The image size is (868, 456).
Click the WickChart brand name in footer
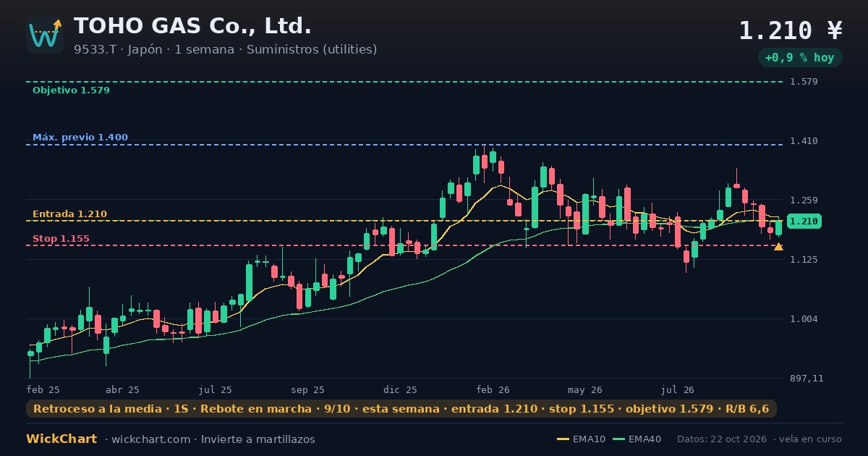pyautogui.click(x=61, y=439)
